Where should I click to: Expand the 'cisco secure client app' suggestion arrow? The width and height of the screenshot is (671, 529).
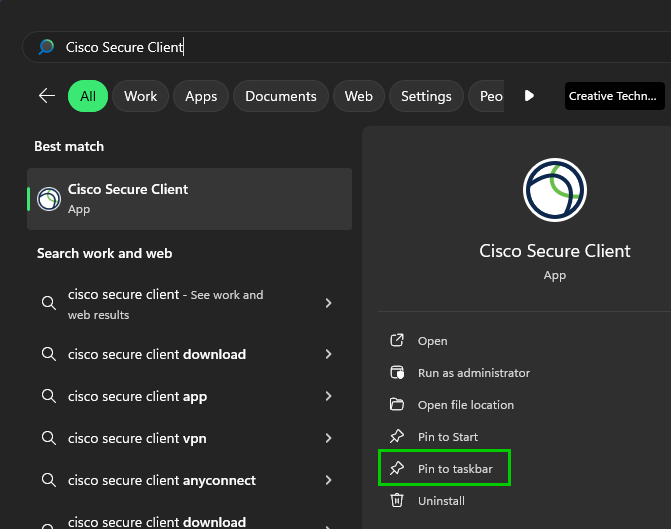pos(329,396)
